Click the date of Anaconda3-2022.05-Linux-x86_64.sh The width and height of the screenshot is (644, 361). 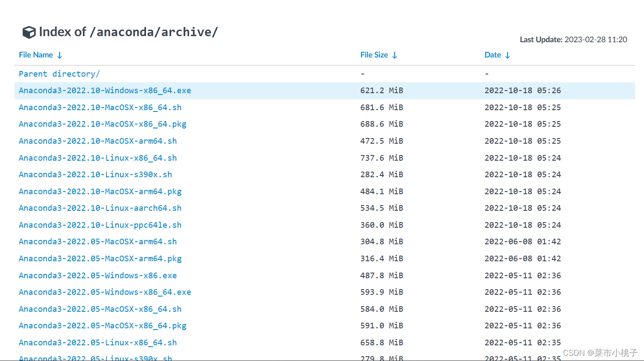click(523, 343)
